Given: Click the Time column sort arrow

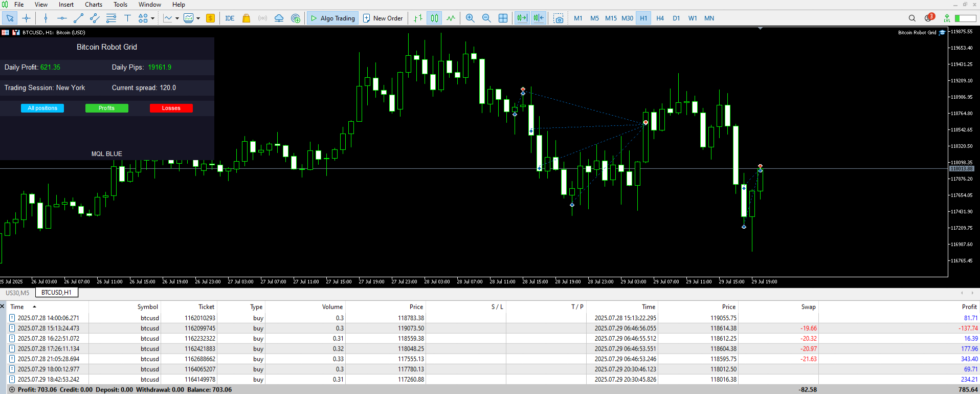Looking at the screenshot, I should (34, 307).
